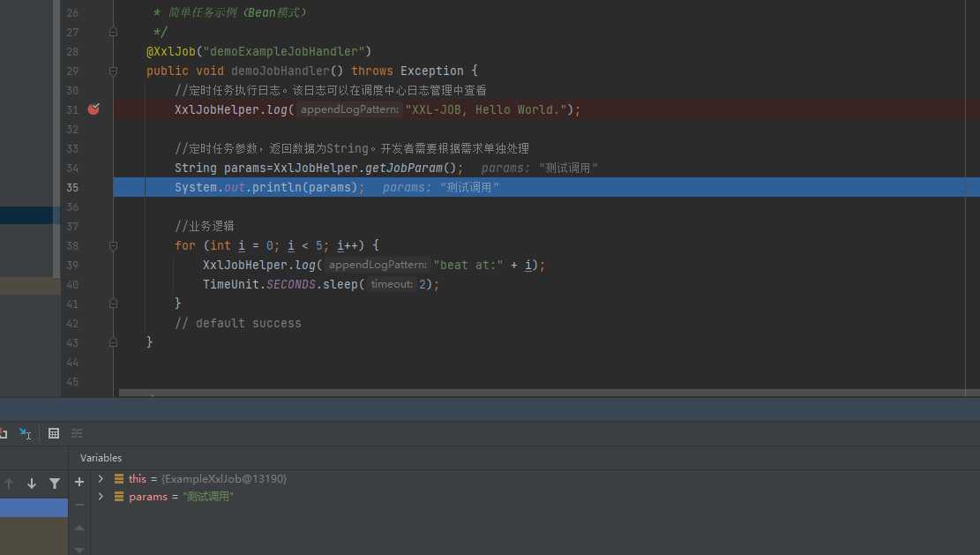Toggle the breakpoint on line 31
Screen dimensions: 980x555
94,109
